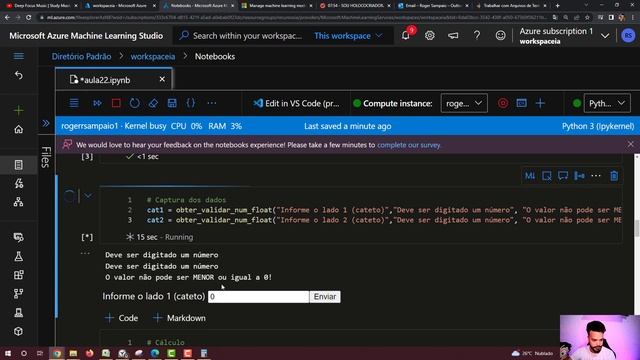Click Edit in VS Code button
The width and height of the screenshot is (640, 360).
pyautogui.click(x=296, y=104)
